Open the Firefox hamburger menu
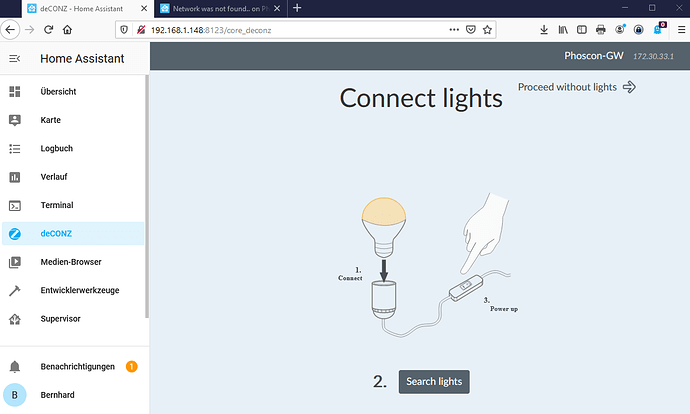The width and height of the screenshot is (690, 414). pyautogui.click(x=678, y=29)
